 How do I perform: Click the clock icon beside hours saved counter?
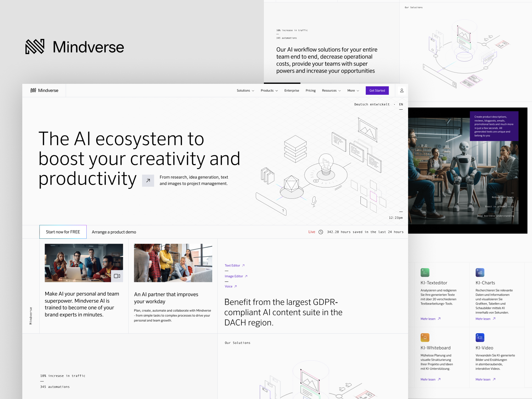(x=321, y=232)
